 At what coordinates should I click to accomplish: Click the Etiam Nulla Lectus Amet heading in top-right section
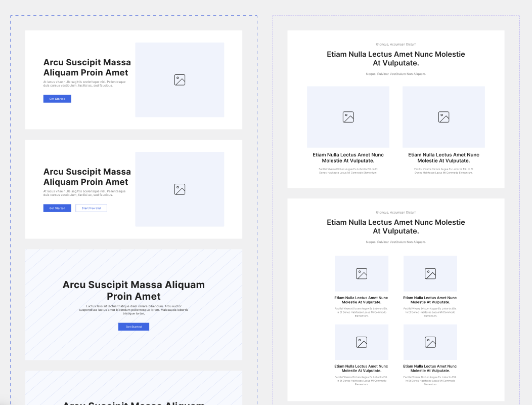[396, 58]
